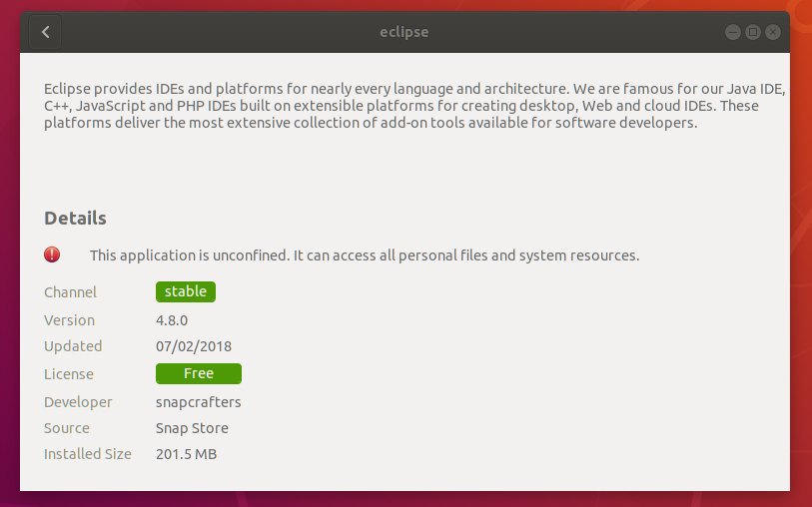Screen dimensions: 812x507
Task: Select the 201.5 MB installed size value
Action: tap(186, 454)
